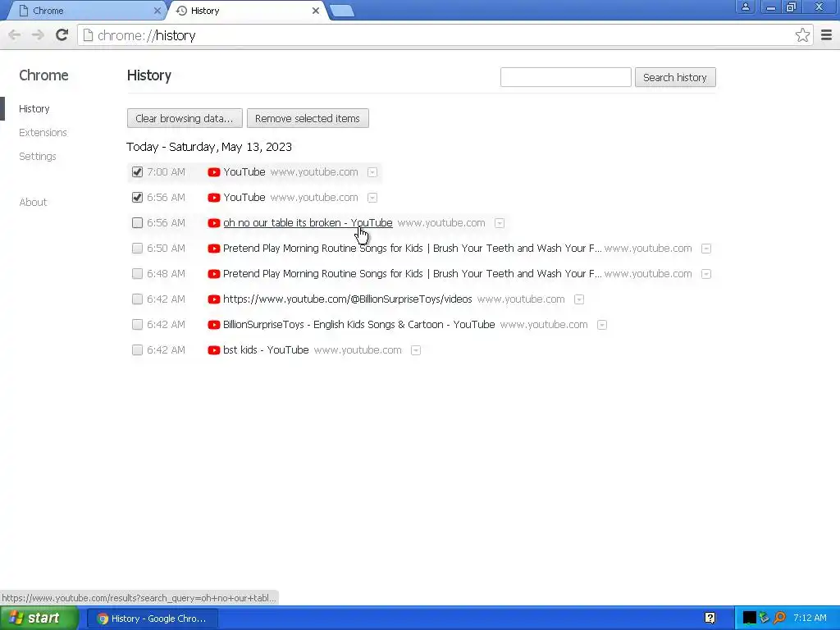Uncheck the 7:00 AM YouTube entry
Screen dimensions: 840x630
click(137, 172)
